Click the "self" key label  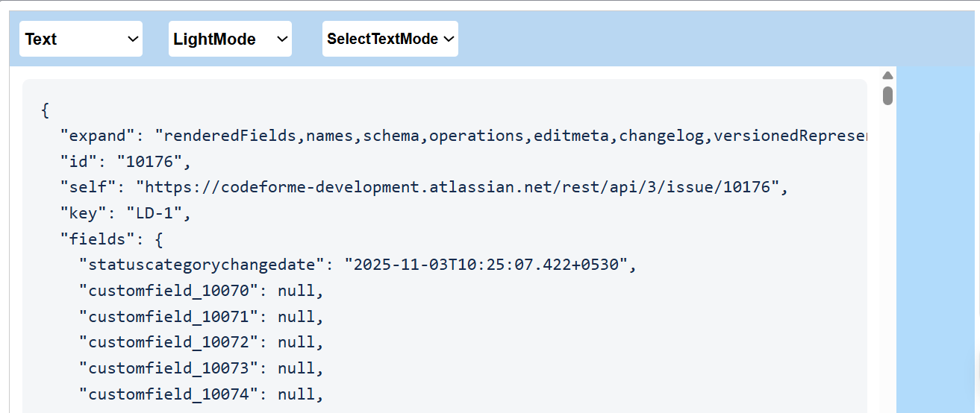click(x=87, y=187)
